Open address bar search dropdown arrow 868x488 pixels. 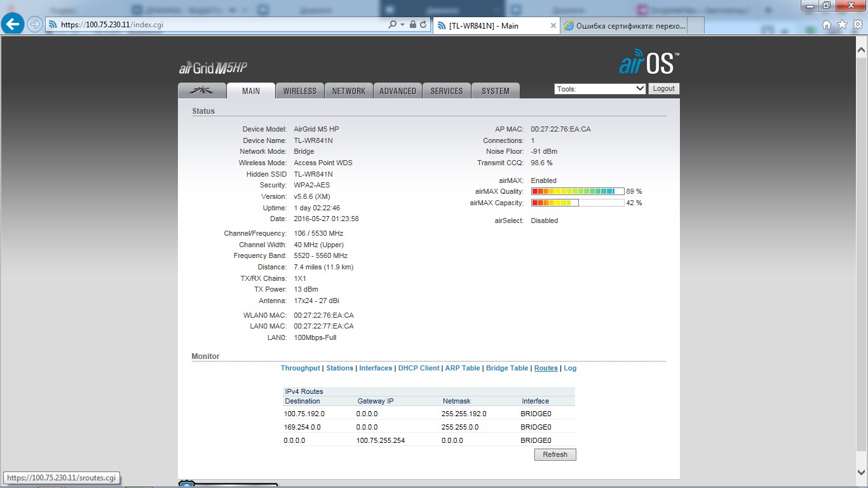click(x=402, y=24)
